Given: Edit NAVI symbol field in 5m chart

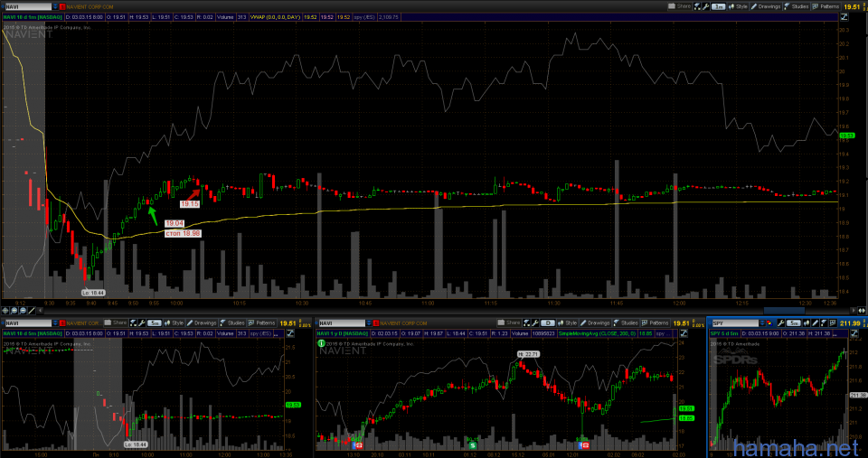Looking at the screenshot, I should point(28,323).
